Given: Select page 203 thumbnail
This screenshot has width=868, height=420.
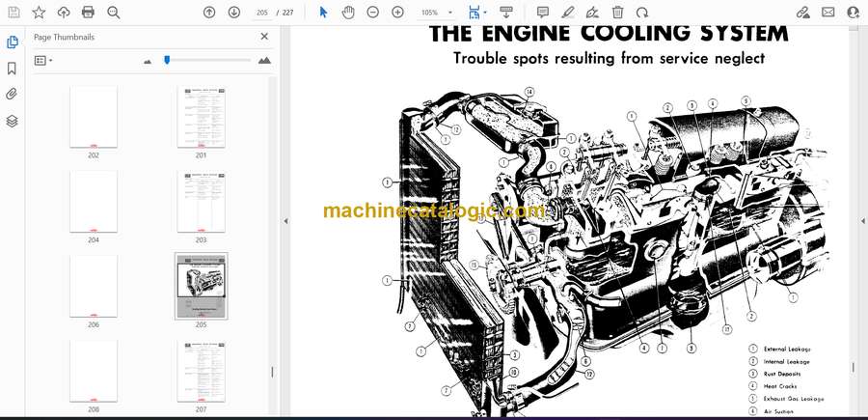Looking at the screenshot, I should pyautogui.click(x=201, y=201).
